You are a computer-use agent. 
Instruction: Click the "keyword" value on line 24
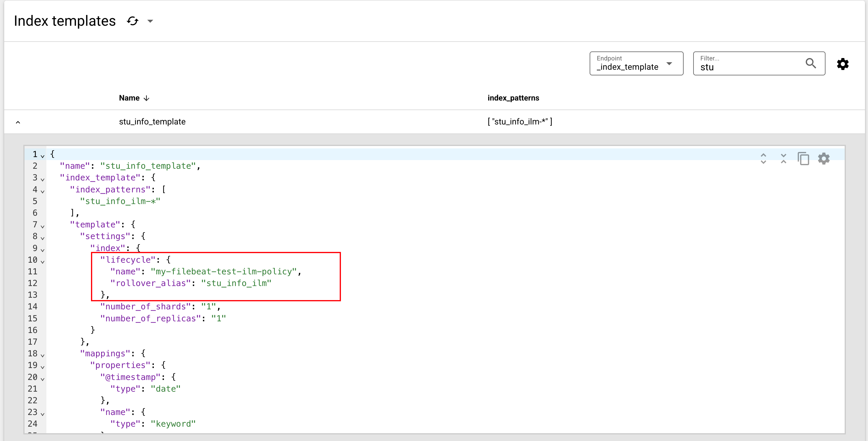pyautogui.click(x=173, y=424)
